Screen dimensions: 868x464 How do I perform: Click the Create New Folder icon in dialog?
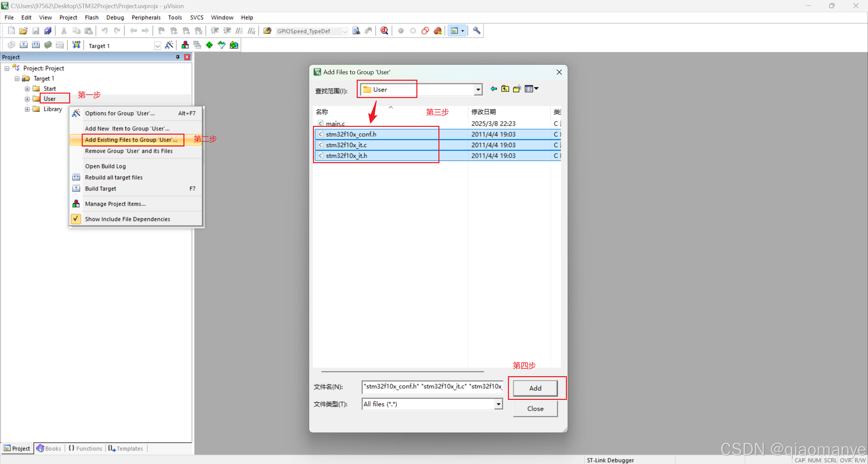(x=517, y=89)
